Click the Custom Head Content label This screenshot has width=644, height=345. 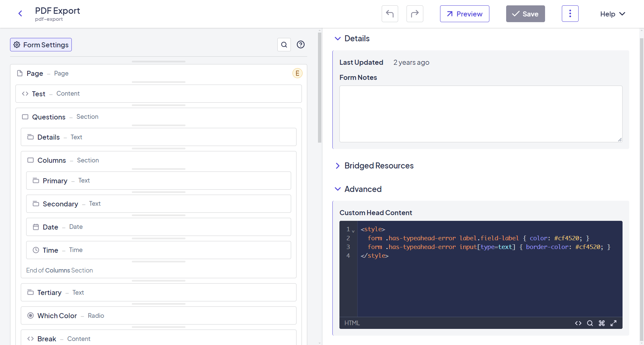[376, 213]
